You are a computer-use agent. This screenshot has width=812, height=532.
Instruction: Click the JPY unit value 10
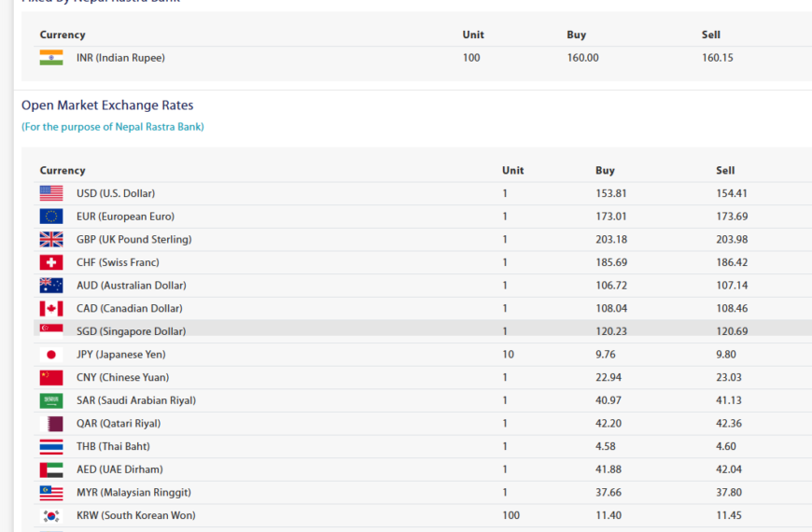(x=508, y=355)
